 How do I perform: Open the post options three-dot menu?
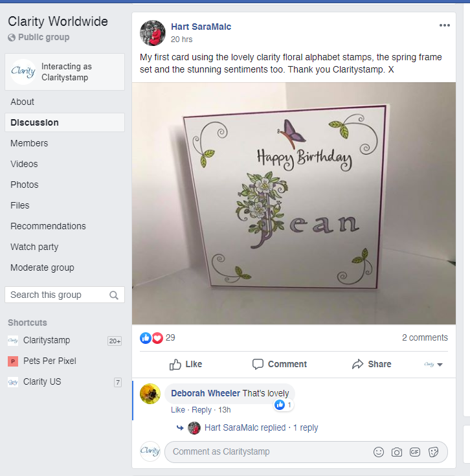[444, 25]
